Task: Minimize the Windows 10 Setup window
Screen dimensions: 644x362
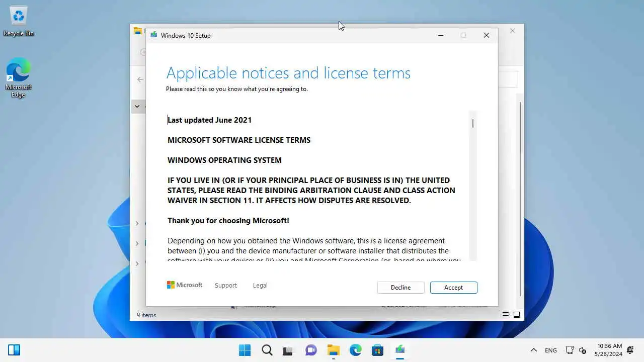Action: (441, 35)
